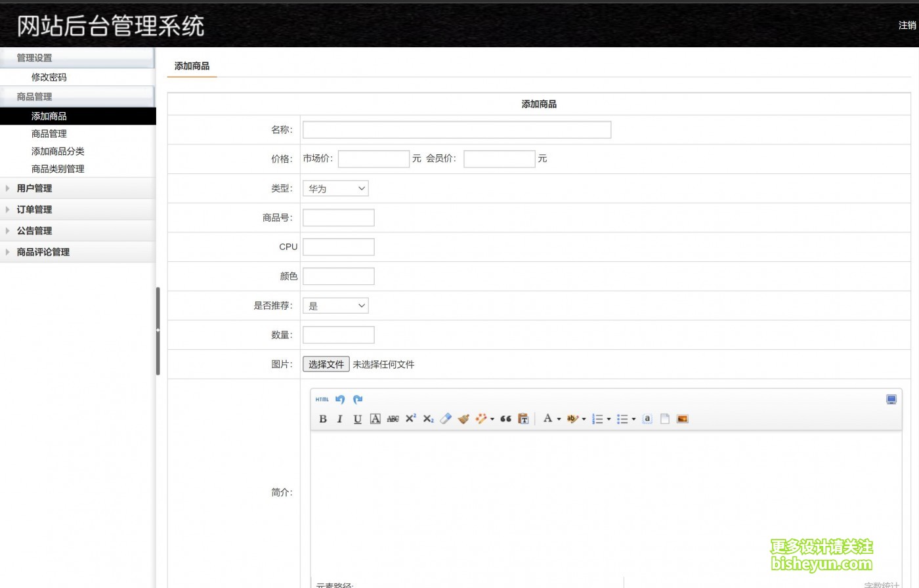This screenshot has width=919, height=588.
Task: Clear the document with blank page icon
Action: click(x=665, y=419)
